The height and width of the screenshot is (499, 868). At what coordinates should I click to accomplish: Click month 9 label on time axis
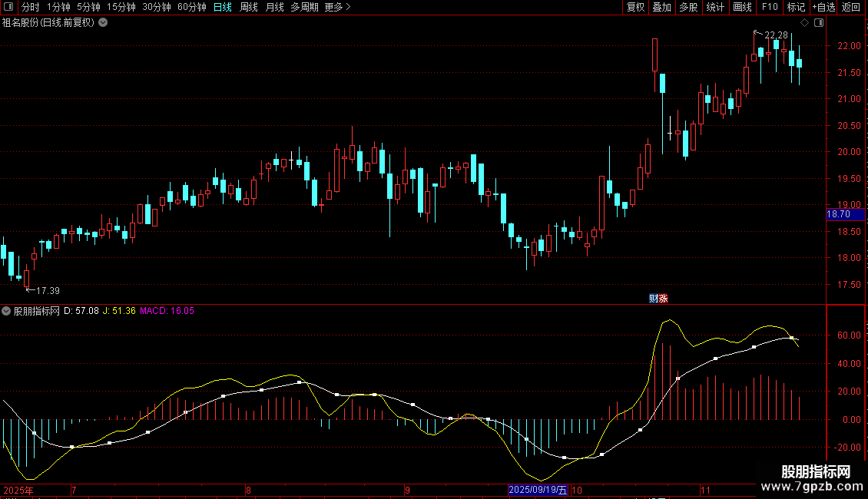tap(407, 490)
